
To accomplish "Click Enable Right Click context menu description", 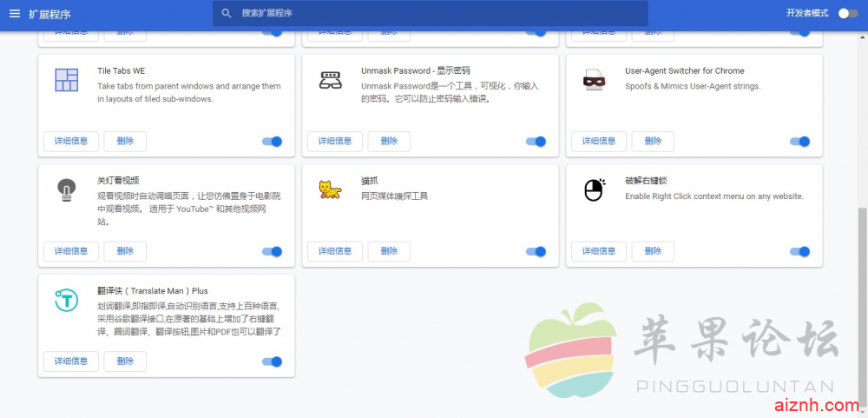I will pyautogui.click(x=714, y=196).
